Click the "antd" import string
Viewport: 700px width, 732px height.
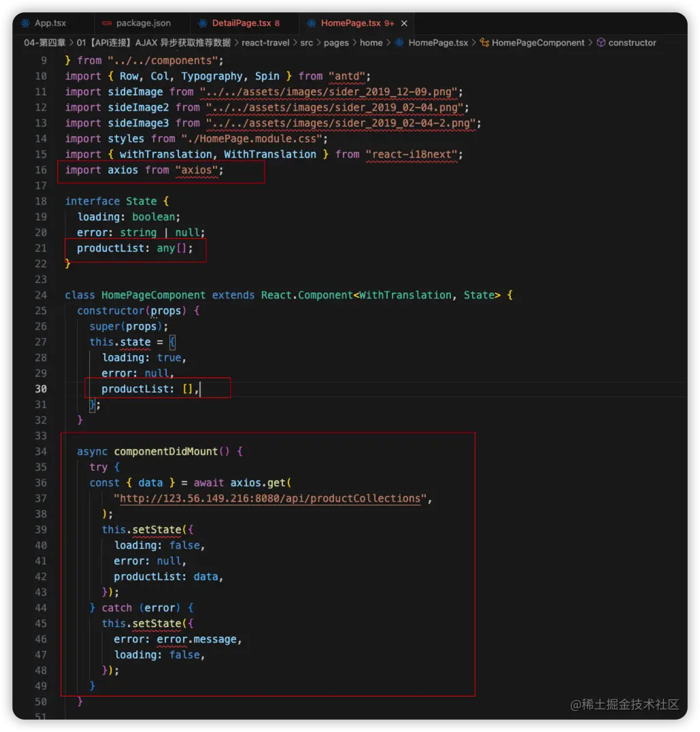[x=347, y=76]
